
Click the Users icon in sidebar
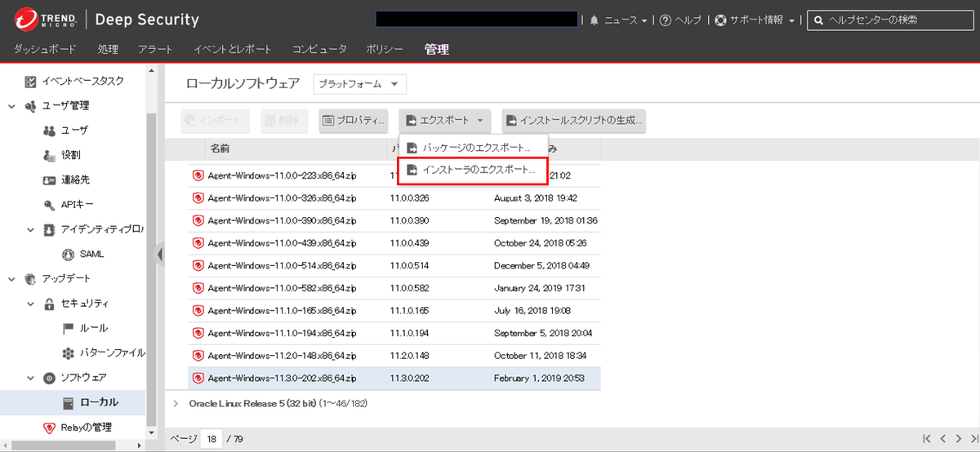point(49,131)
